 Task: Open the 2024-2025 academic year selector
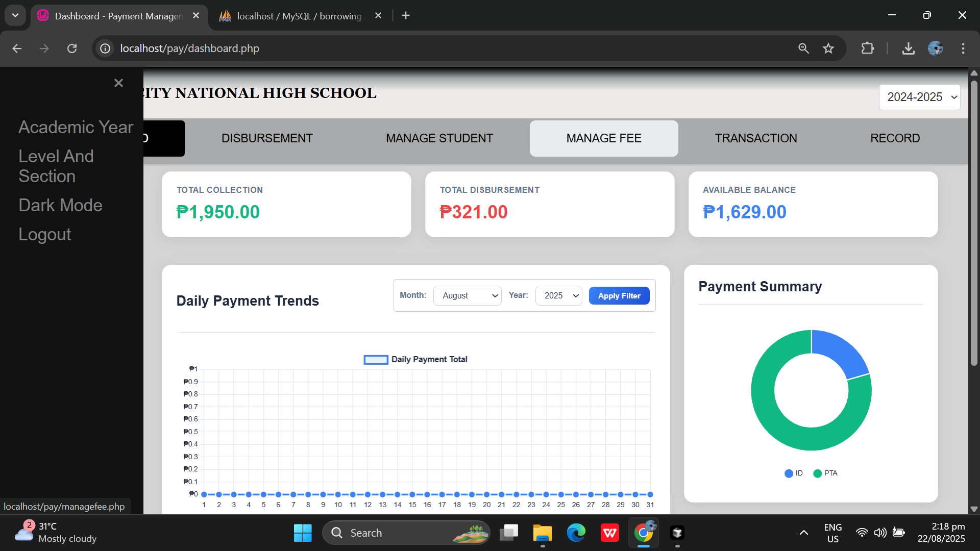point(919,97)
